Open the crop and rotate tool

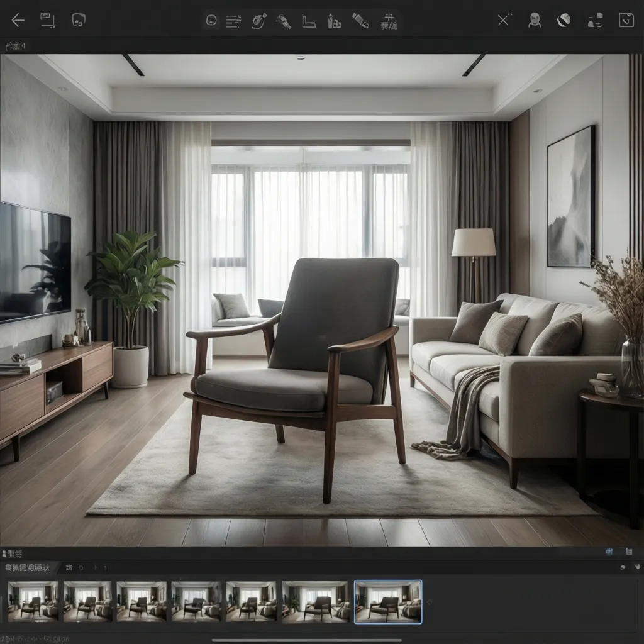309,21
